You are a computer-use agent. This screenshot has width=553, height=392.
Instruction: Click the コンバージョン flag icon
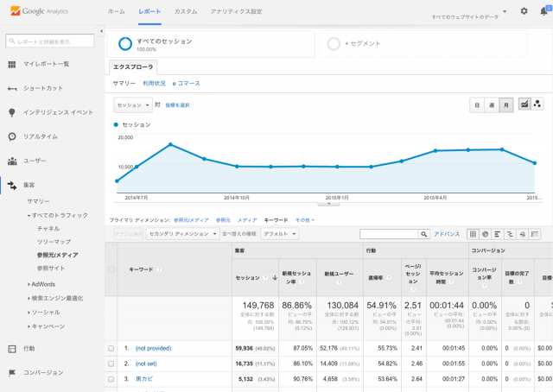[x=12, y=373]
